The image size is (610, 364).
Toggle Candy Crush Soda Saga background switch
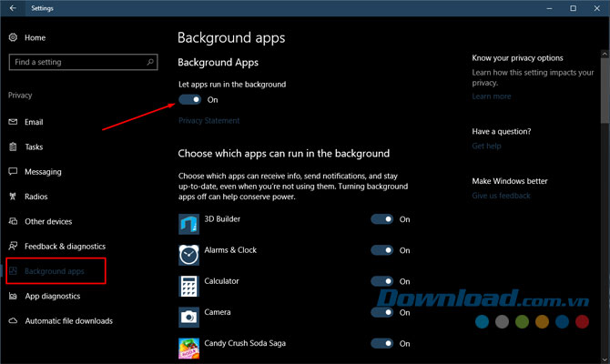[382, 343]
